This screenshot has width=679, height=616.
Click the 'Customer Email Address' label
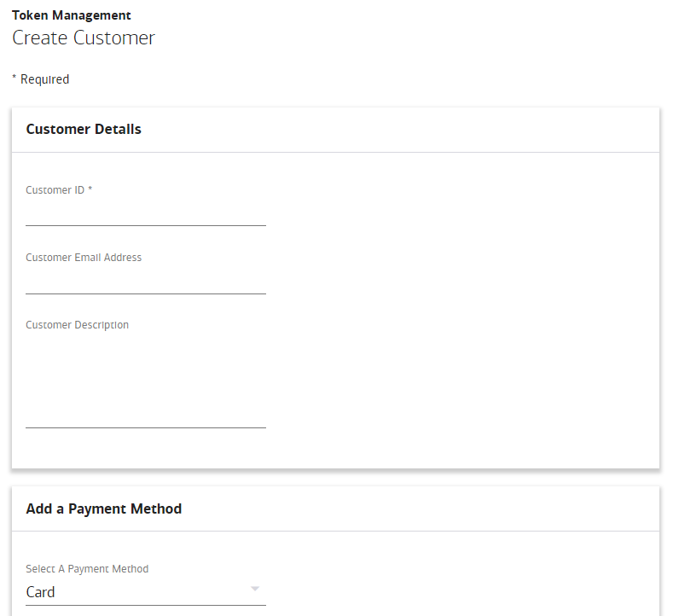(x=84, y=258)
